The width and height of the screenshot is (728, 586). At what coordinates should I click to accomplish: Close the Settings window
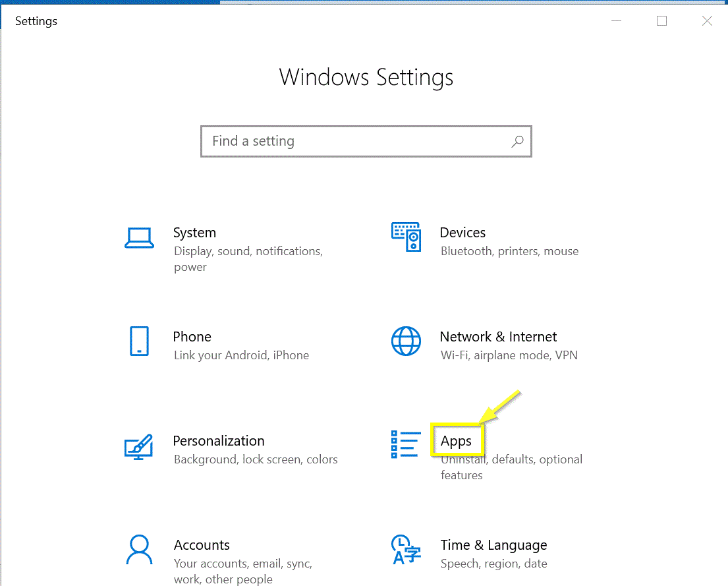tap(707, 21)
